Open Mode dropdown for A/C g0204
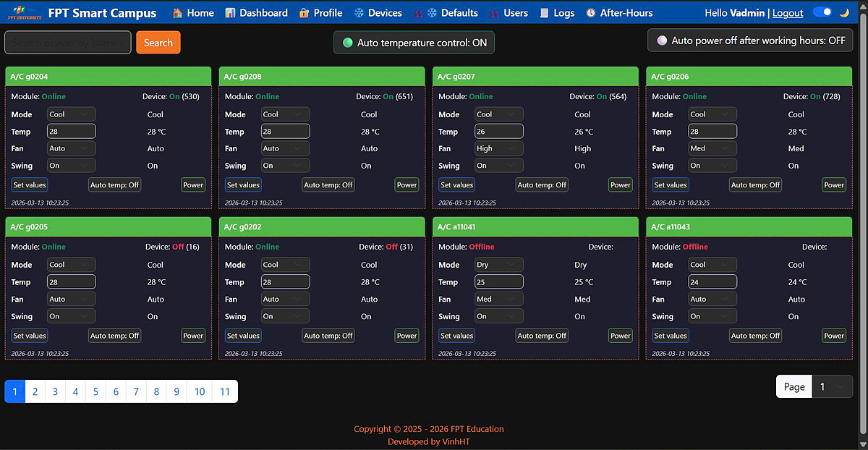 [x=71, y=114]
